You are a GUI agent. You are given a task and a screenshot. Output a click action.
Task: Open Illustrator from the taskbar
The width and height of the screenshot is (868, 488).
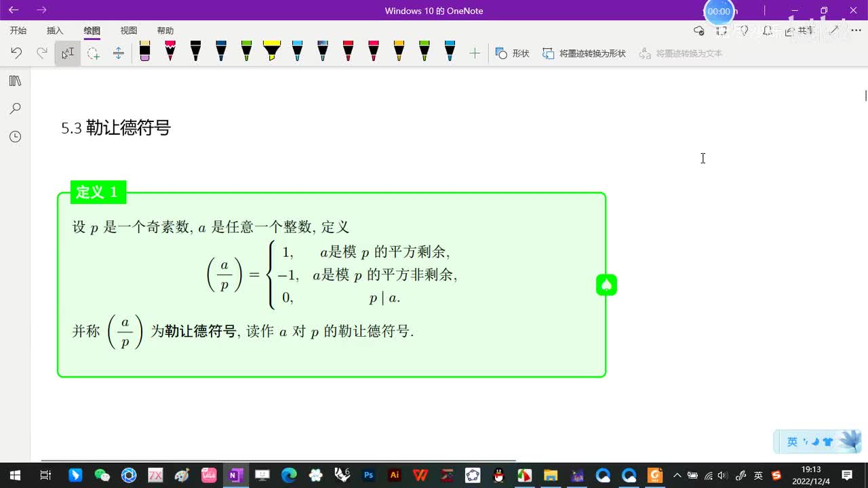[x=394, y=475]
